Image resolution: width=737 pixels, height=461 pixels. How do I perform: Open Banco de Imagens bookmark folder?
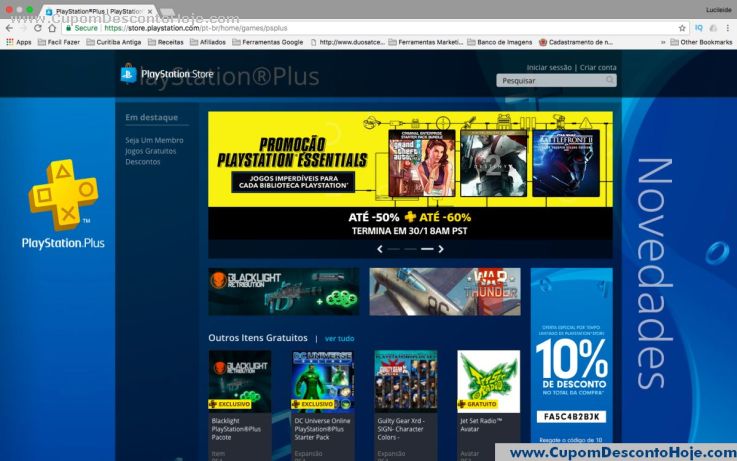coord(500,42)
